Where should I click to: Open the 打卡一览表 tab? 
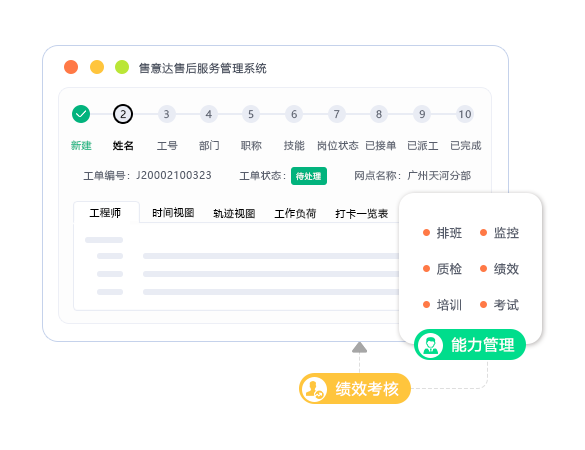tap(362, 213)
